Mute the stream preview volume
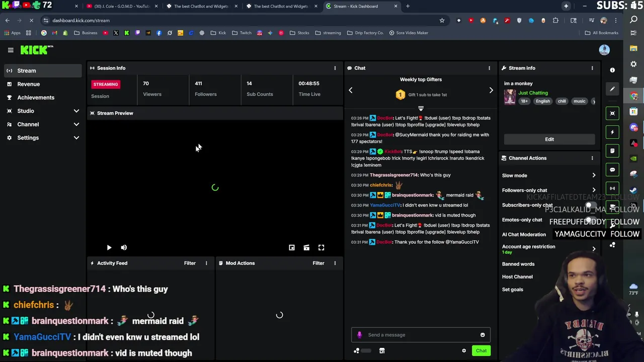The width and height of the screenshot is (644, 362). coord(124,247)
